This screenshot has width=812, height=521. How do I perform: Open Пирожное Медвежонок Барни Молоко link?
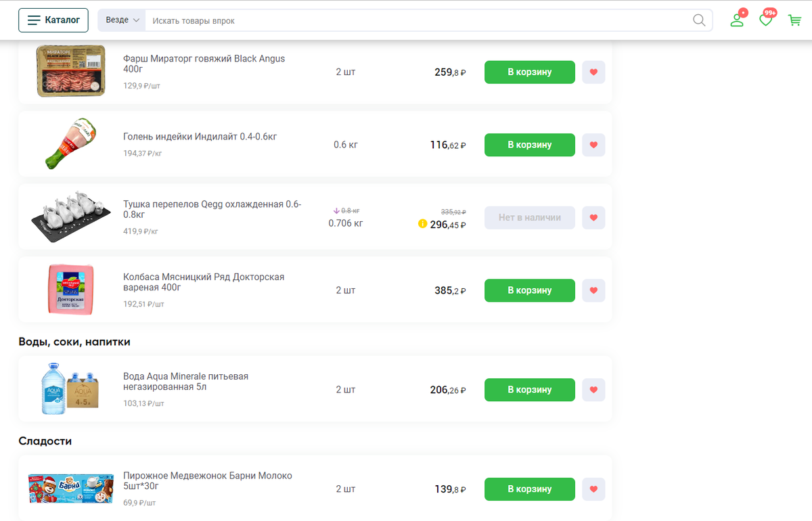click(208, 481)
